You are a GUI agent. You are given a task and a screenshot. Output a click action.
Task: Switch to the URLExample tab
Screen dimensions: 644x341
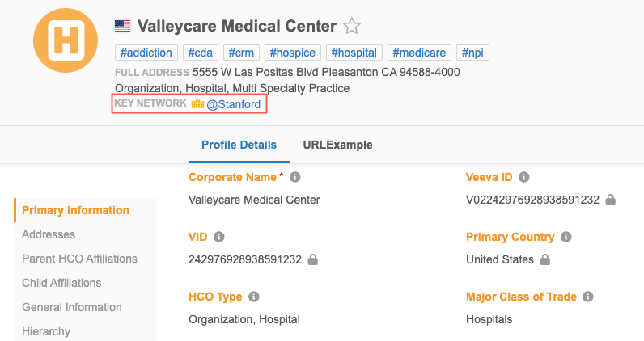tap(337, 145)
